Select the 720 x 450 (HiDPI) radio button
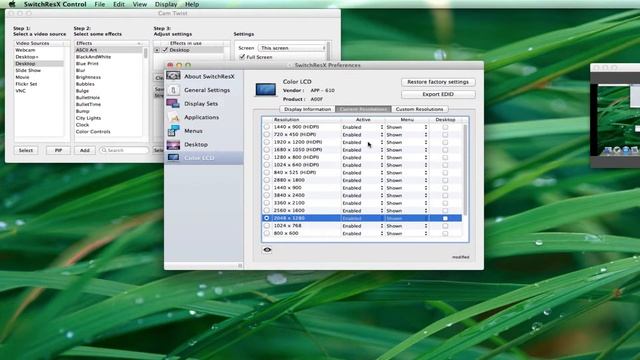This screenshot has width=640, height=360. point(267,134)
